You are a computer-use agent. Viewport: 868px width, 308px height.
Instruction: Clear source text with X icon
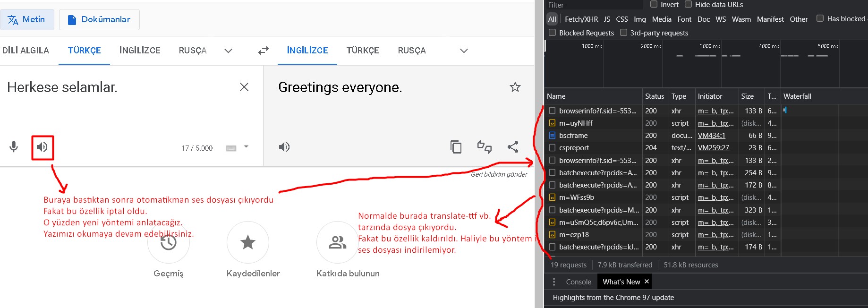(x=244, y=87)
